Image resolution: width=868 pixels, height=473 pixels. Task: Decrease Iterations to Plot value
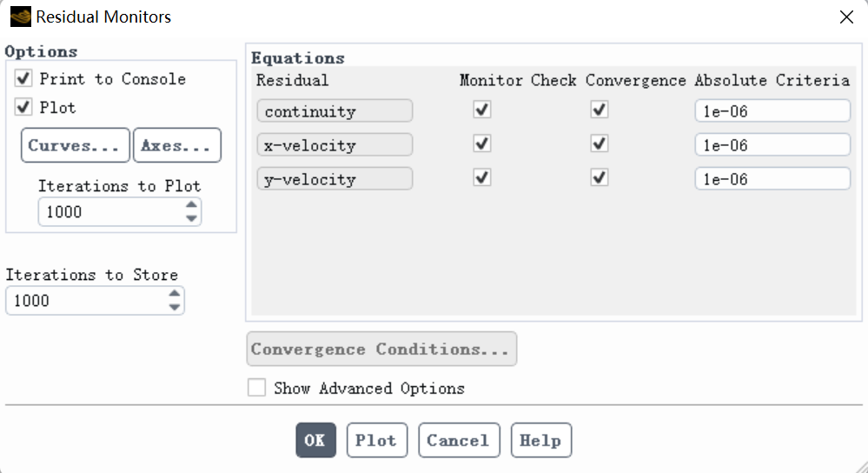point(192,218)
